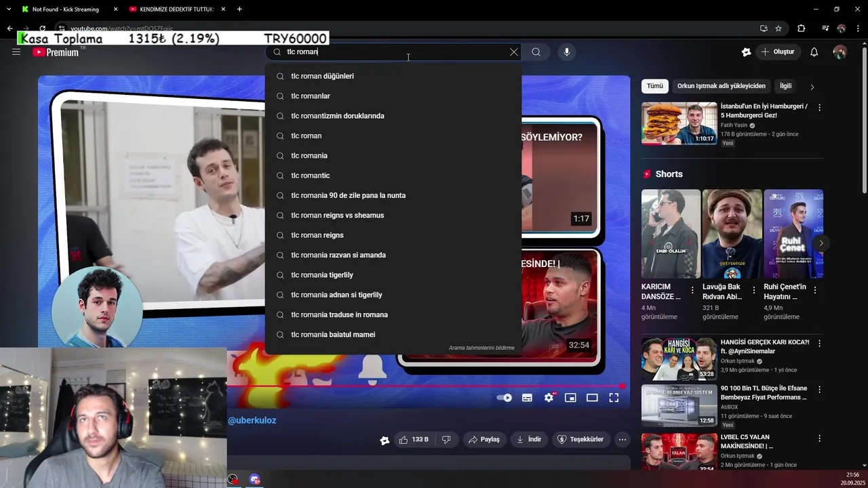Open a new browser tab with plus
The width and height of the screenshot is (868, 488).
239,9
